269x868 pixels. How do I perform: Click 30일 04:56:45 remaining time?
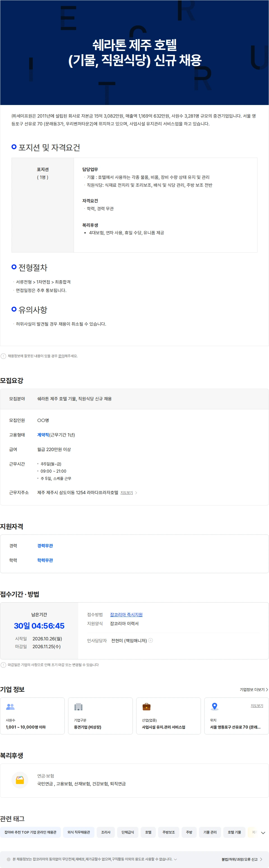click(x=39, y=626)
